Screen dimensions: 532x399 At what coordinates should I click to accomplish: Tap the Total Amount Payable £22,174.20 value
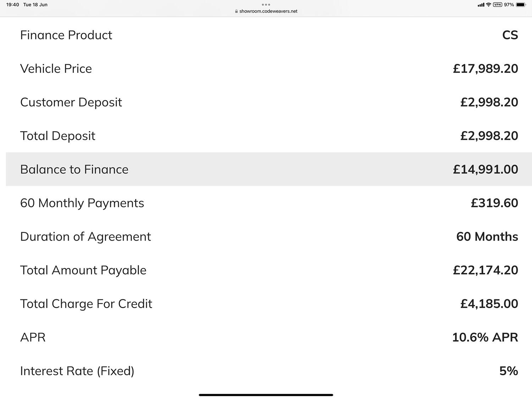(485, 270)
